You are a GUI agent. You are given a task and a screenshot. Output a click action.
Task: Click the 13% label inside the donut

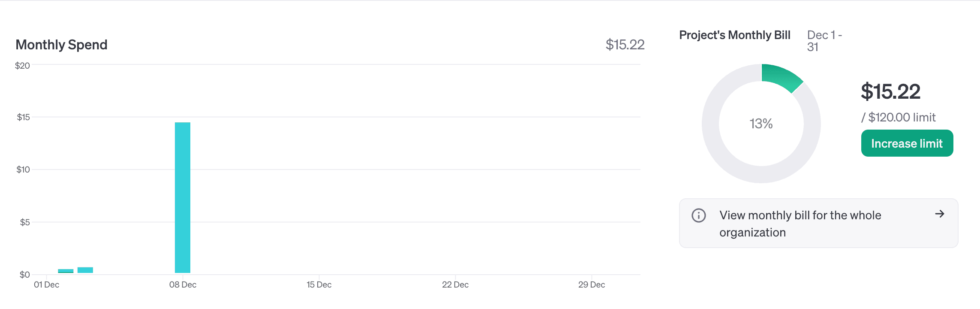(761, 124)
